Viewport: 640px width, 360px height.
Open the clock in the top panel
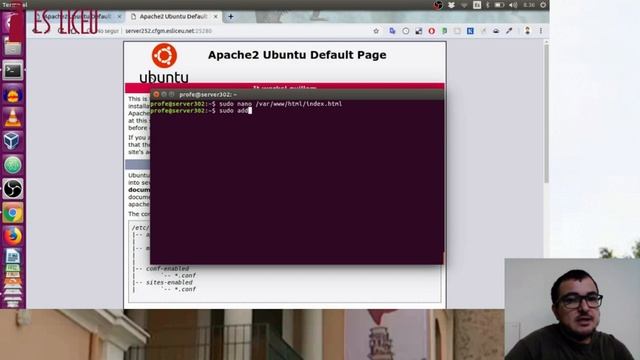click(529, 5)
